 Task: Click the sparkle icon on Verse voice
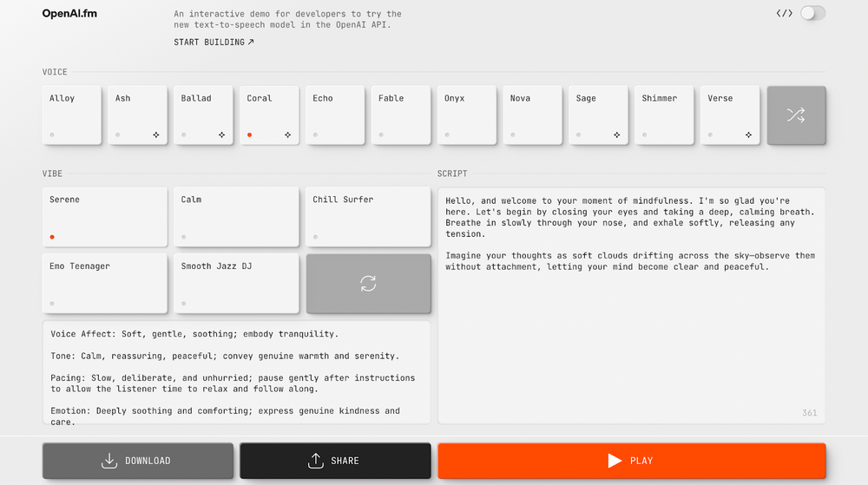tap(749, 134)
